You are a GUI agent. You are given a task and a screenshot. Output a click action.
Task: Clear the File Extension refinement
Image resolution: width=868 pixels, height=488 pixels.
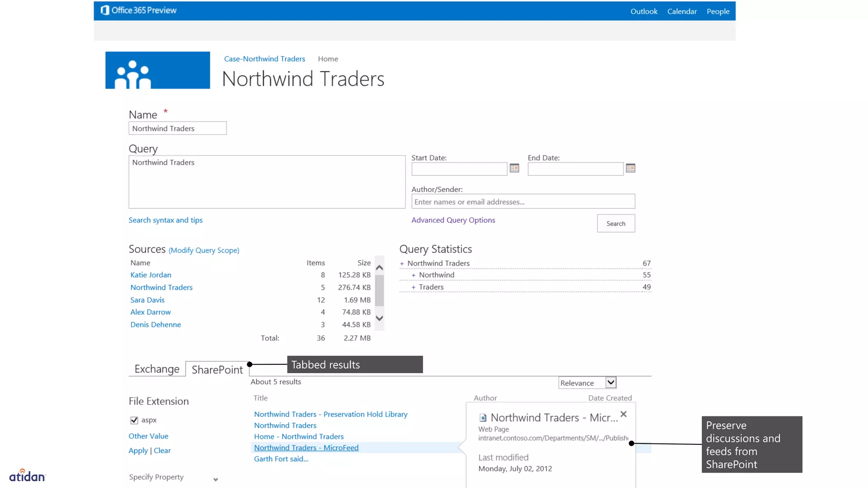(x=162, y=451)
